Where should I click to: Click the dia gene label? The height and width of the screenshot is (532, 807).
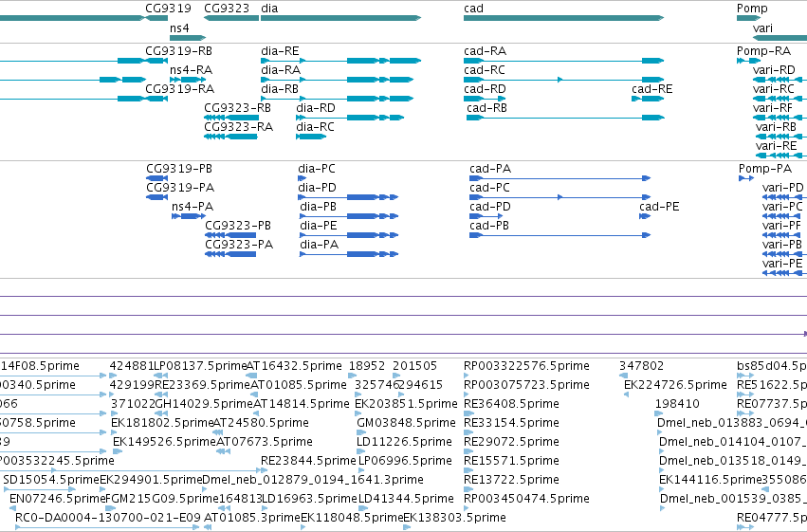pyautogui.click(x=269, y=9)
